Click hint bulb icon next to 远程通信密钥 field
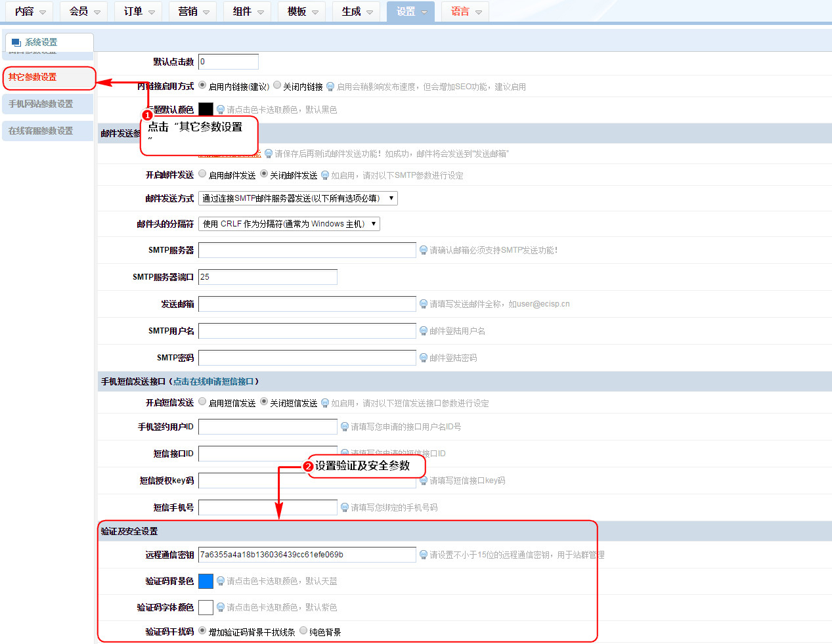Viewport: 832px width, 644px height. click(x=424, y=555)
